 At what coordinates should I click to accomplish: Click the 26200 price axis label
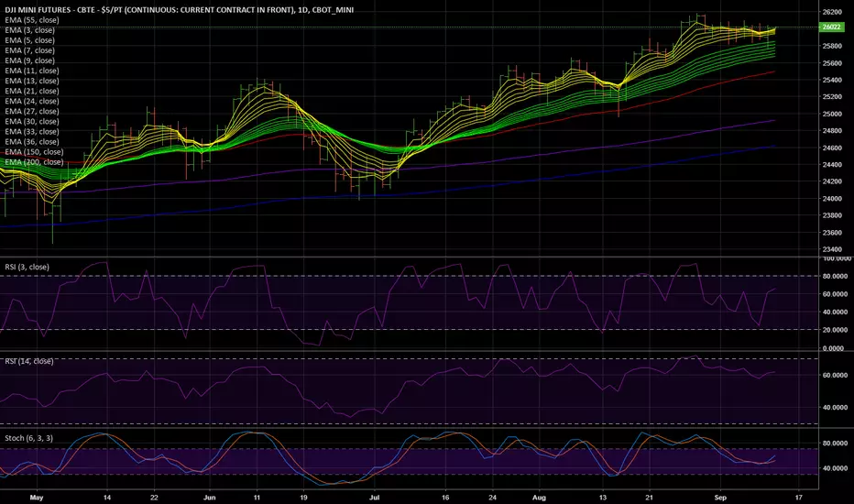click(832, 12)
